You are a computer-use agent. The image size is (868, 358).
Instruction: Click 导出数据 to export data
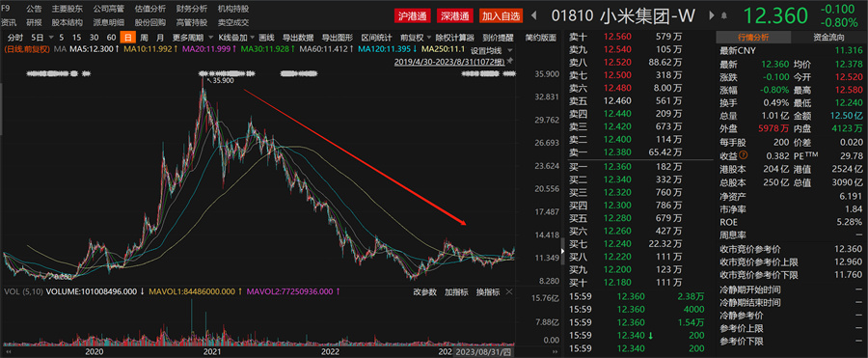point(298,38)
